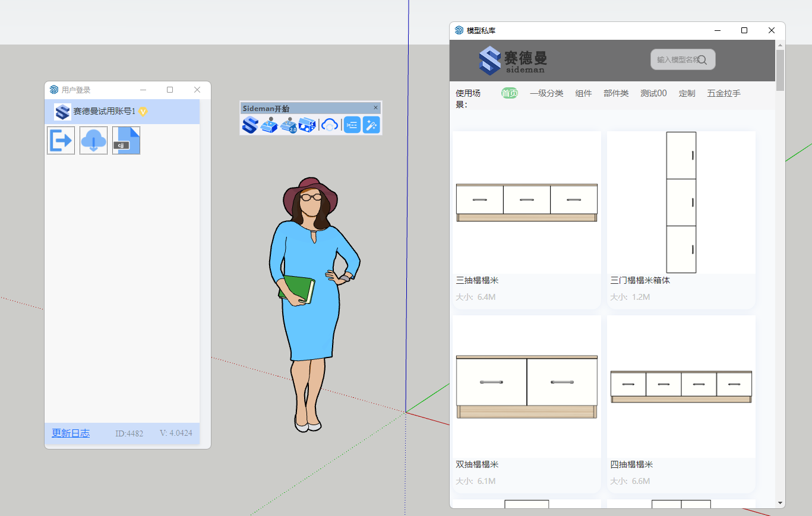Close the Sideman开始 toolbar
The width and height of the screenshot is (812, 516).
point(375,107)
